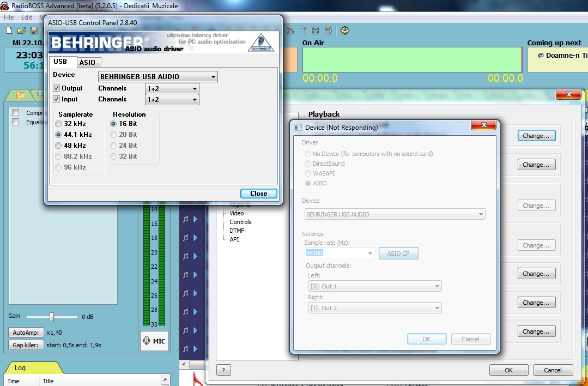Expand the Device dropdown in the Device dialog
The image size is (588, 386).
395,214
